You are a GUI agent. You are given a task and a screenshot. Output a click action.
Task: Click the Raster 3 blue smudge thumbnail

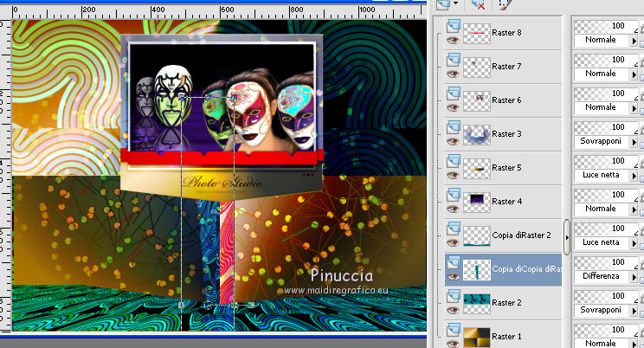[477, 134]
